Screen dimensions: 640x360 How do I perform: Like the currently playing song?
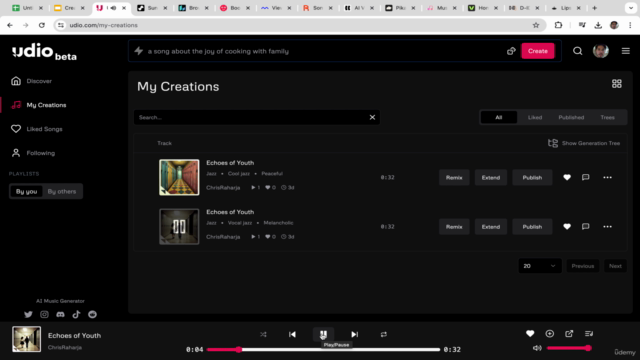pyautogui.click(x=530, y=334)
